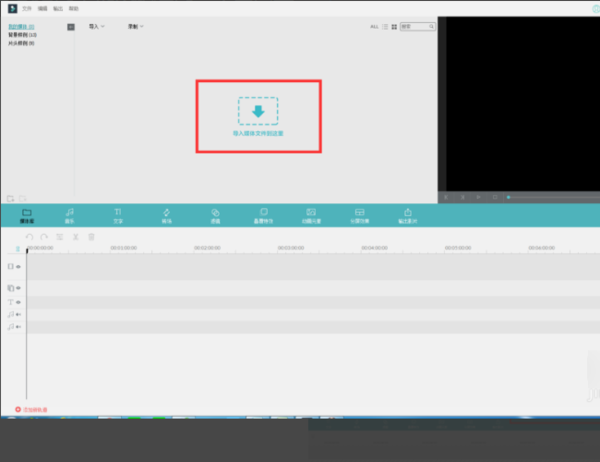Expand the Record (录制) dropdown

[135, 26]
